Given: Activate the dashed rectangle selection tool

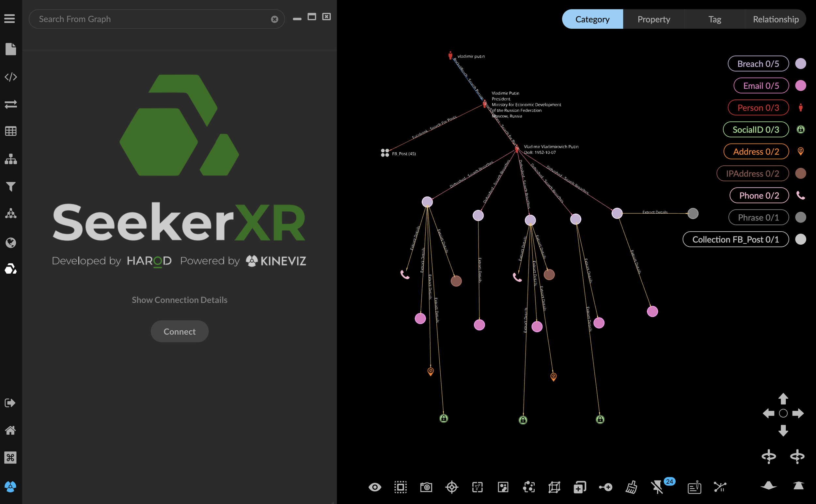Looking at the screenshot, I should (400, 487).
